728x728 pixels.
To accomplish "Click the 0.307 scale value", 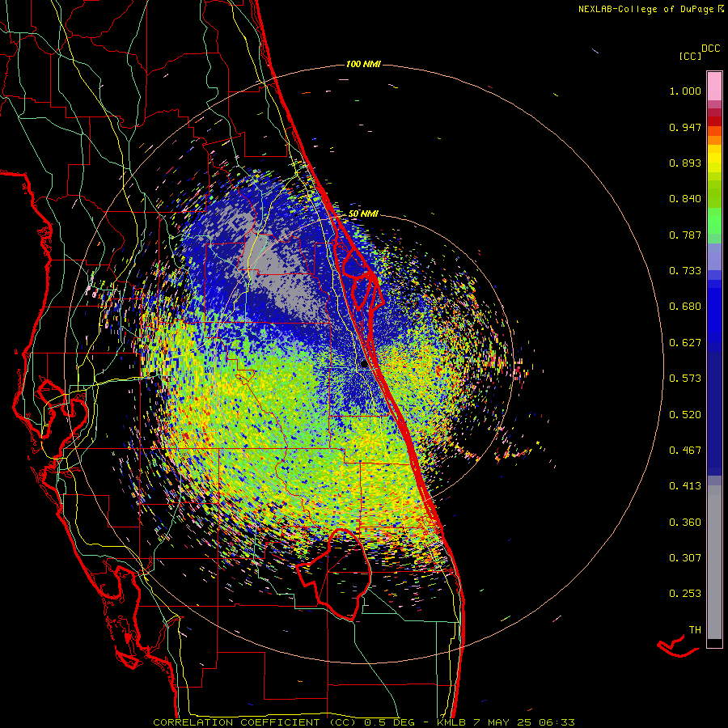I will tap(685, 558).
